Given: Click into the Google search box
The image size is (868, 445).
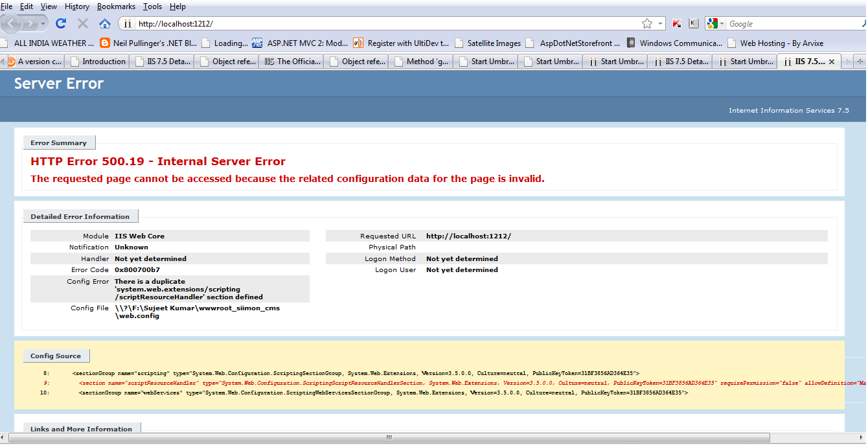Looking at the screenshot, I should pyautogui.click(x=794, y=23).
